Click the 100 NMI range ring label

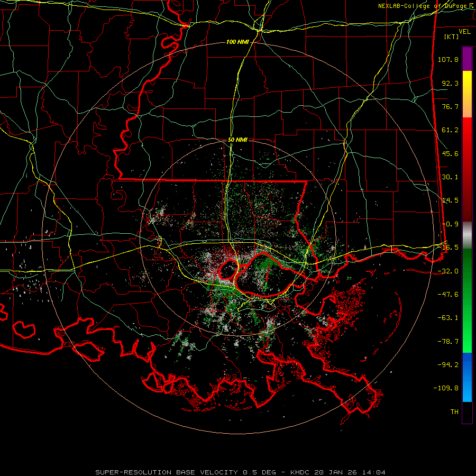pos(237,42)
